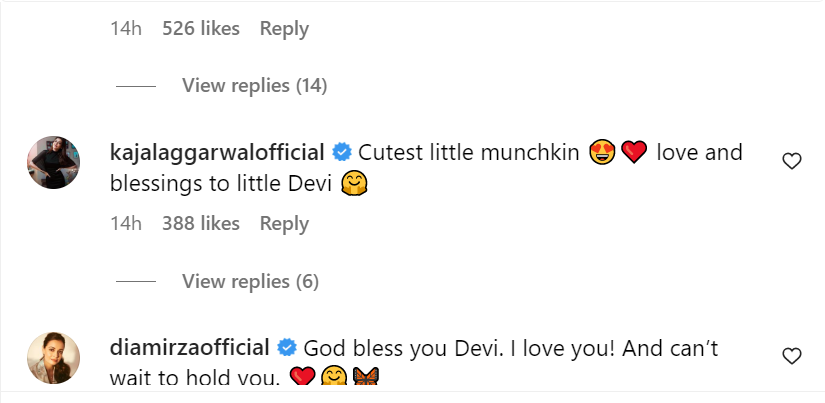Reply to the comment with 388 likes
Screen dimensions: 825x403
coord(283,224)
